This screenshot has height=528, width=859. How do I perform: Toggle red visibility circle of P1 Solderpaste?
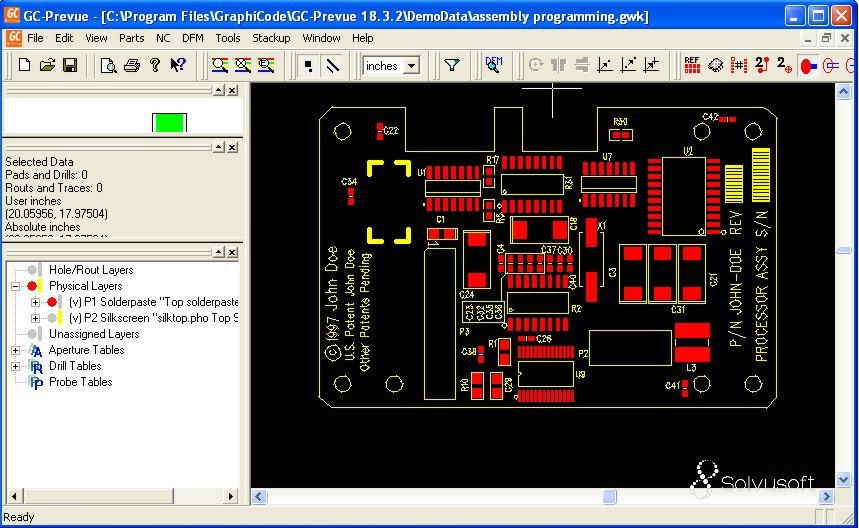(52, 302)
